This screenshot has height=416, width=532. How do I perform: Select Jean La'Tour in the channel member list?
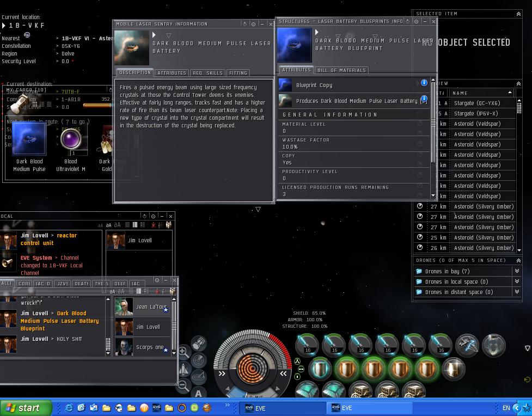[143, 307]
